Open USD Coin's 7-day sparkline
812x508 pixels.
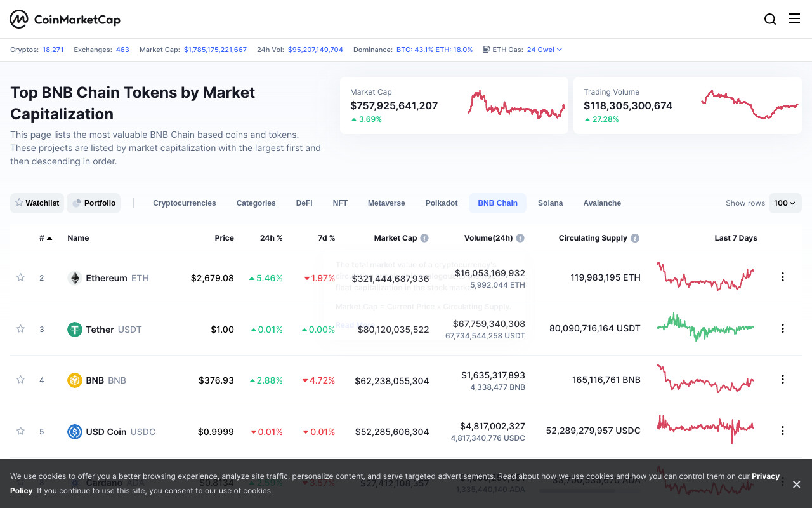(x=705, y=429)
